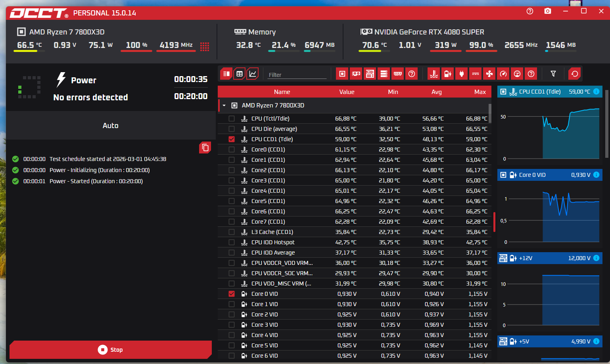Screen dimensions: 610x364
Task: Open info for +5V graph
Action: coord(596,341)
